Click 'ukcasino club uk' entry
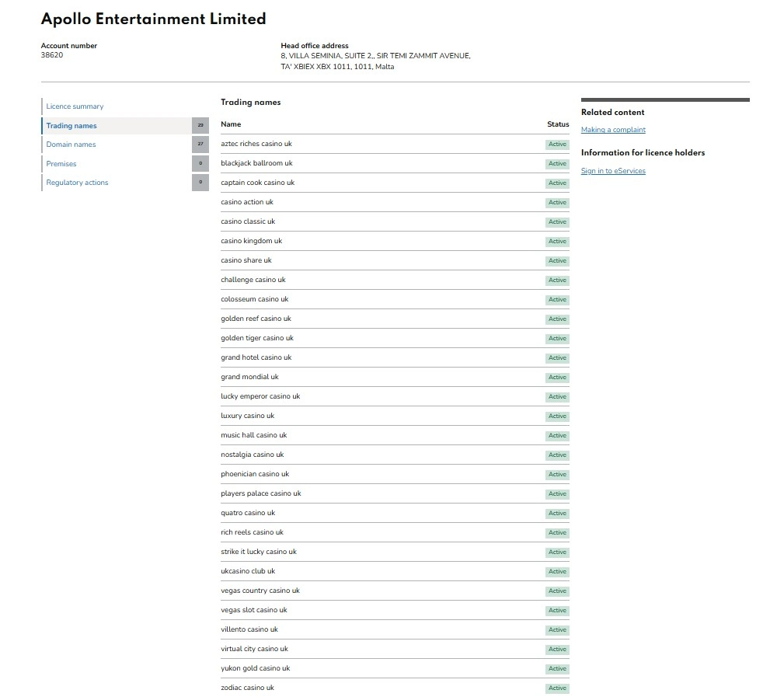Image resolution: width=784 pixels, height=697 pixels. pos(248,571)
